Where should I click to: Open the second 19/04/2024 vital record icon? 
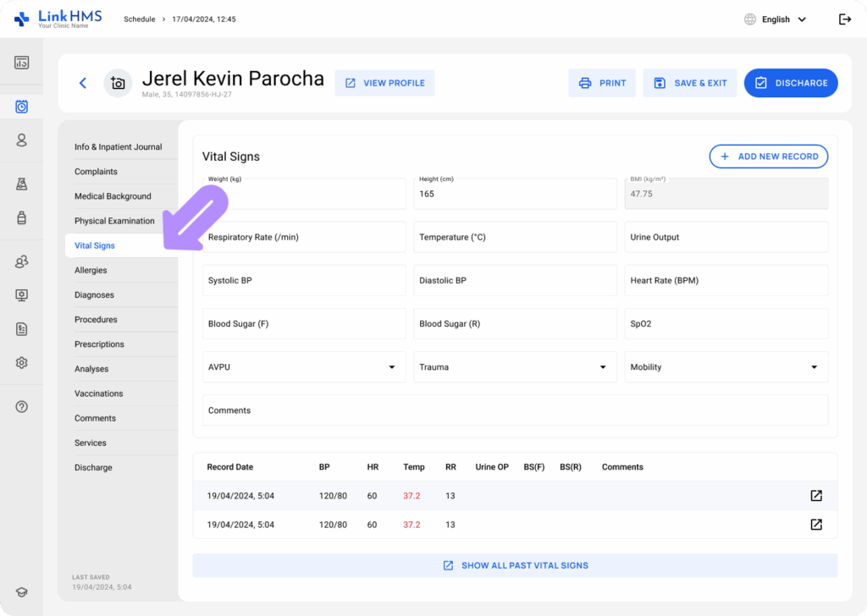click(816, 525)
